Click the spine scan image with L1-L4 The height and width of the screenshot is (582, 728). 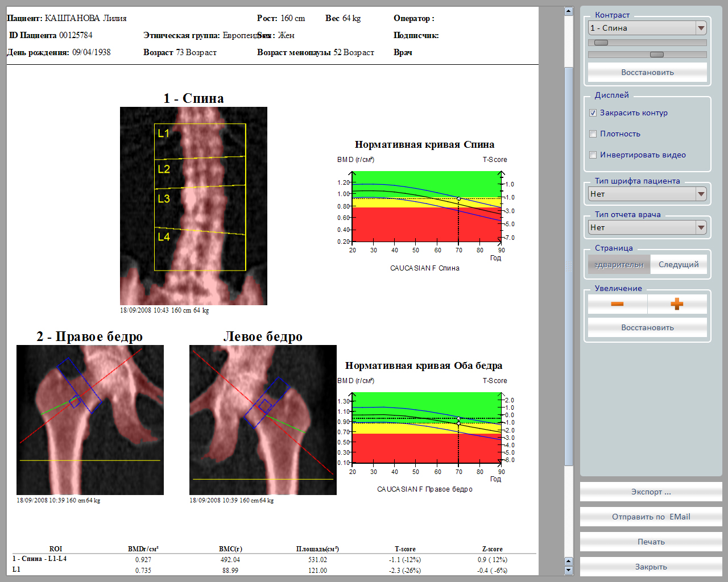coord(193,206)
